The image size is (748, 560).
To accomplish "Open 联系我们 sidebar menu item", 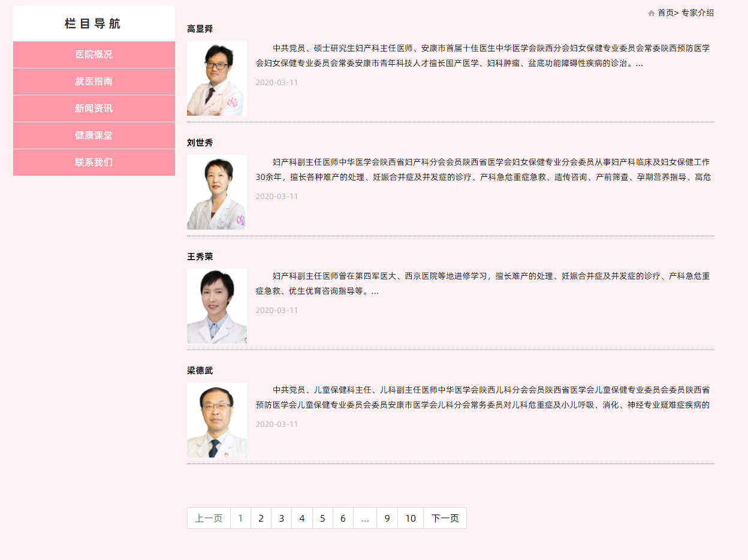I will click(94, 162).
